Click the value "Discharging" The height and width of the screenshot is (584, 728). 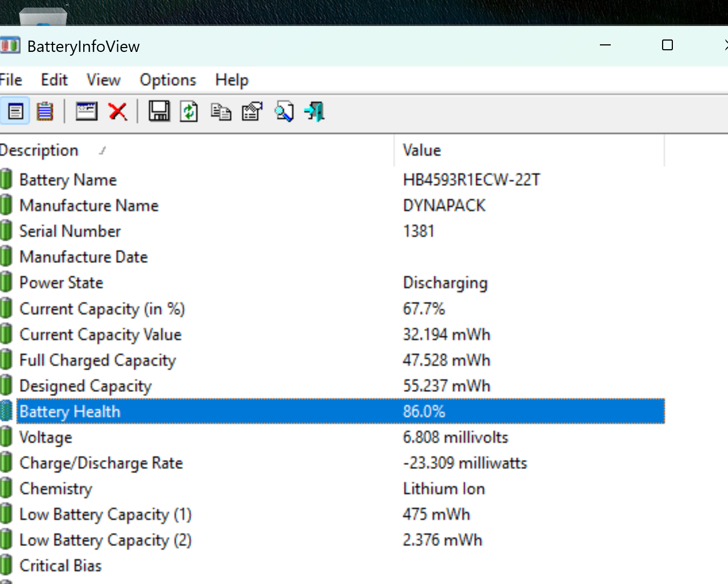pyautogui.click(x=445, y=283)
